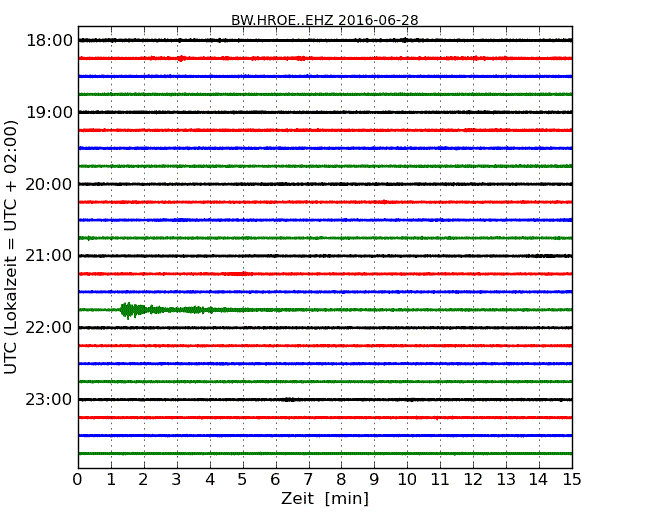The width and height of the screenshot is (650, 520).
Task: Select the 23:00 time label
Action: [x=49, y=399]
